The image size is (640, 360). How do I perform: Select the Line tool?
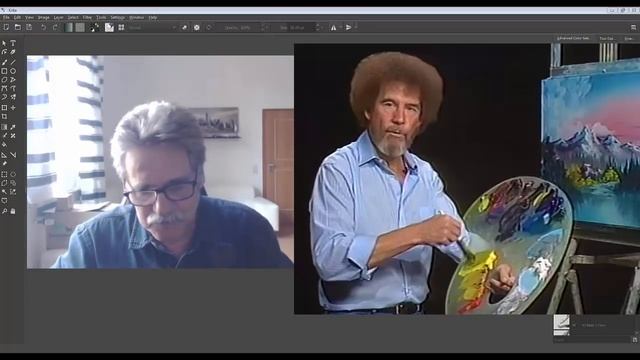(13, 62)
